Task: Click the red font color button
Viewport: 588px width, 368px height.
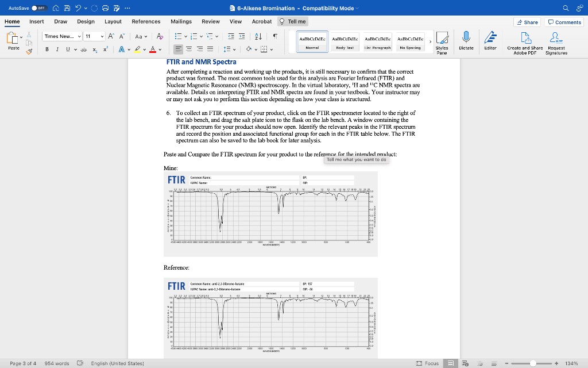Action: (153, 49)
